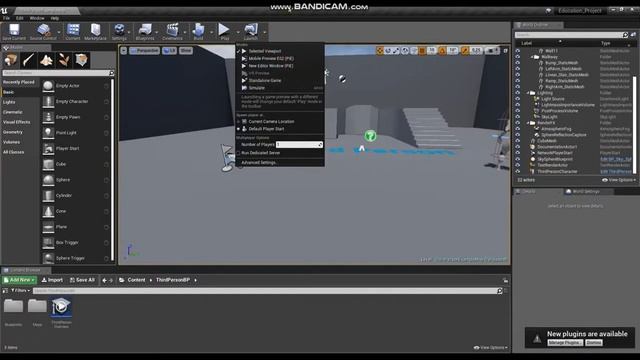Select the Box Trigger item
Viewport: 640px width, 360px height.
click(76, 242)
